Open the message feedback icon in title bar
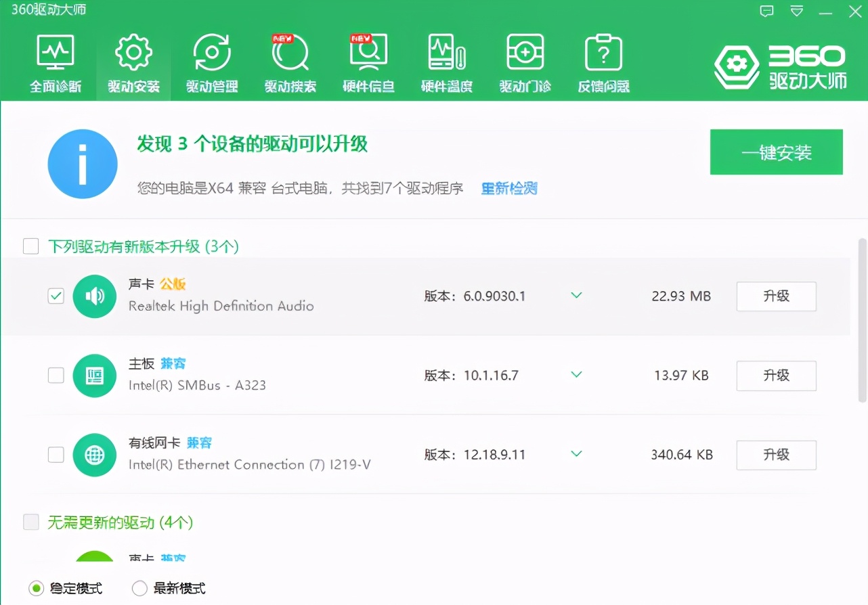 click(x=766, y=11)
